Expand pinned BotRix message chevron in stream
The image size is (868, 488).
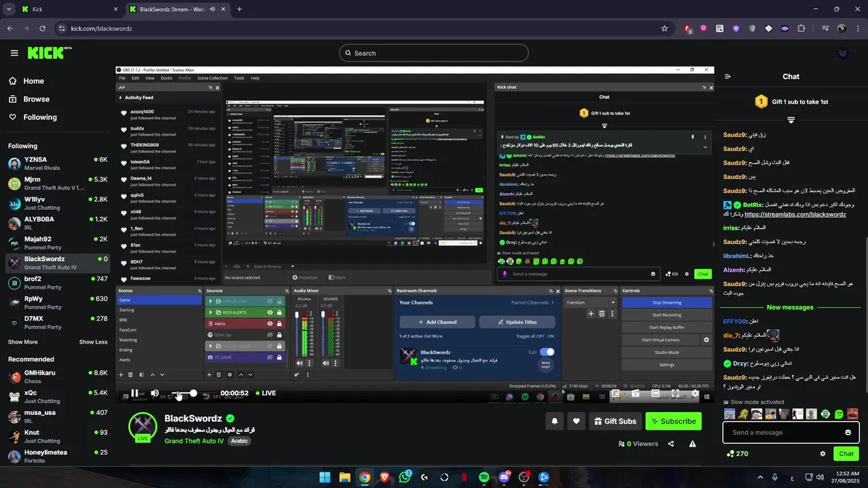point(705,146)
